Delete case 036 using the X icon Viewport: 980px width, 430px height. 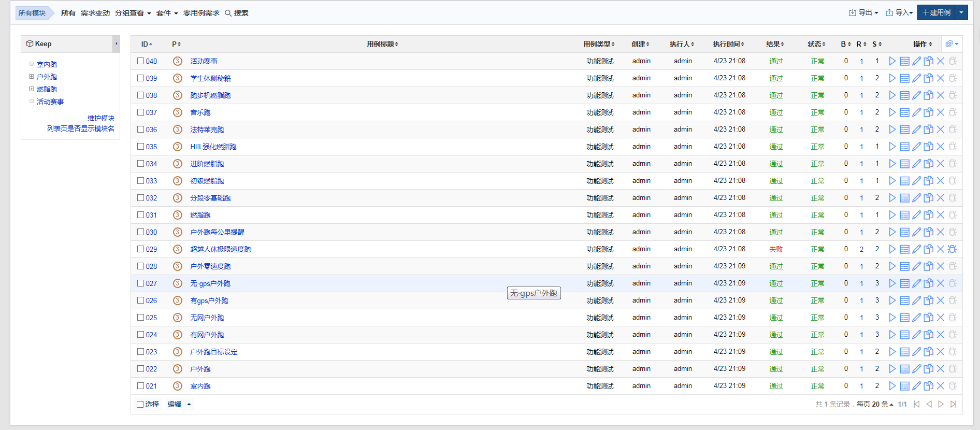(941, 130)
